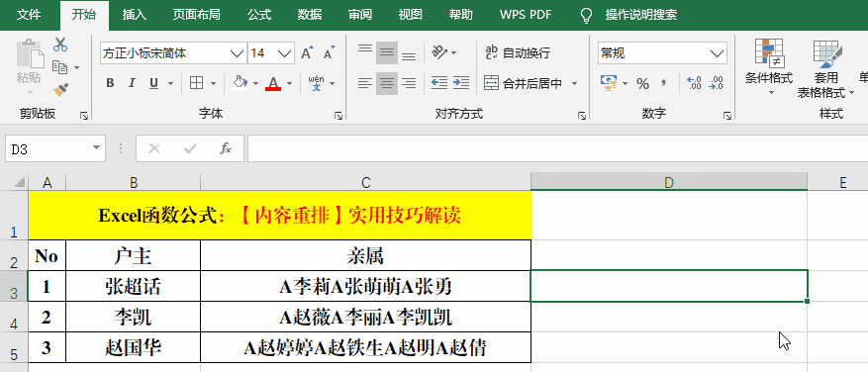Select cell containing 张超话

click(134, 286)
